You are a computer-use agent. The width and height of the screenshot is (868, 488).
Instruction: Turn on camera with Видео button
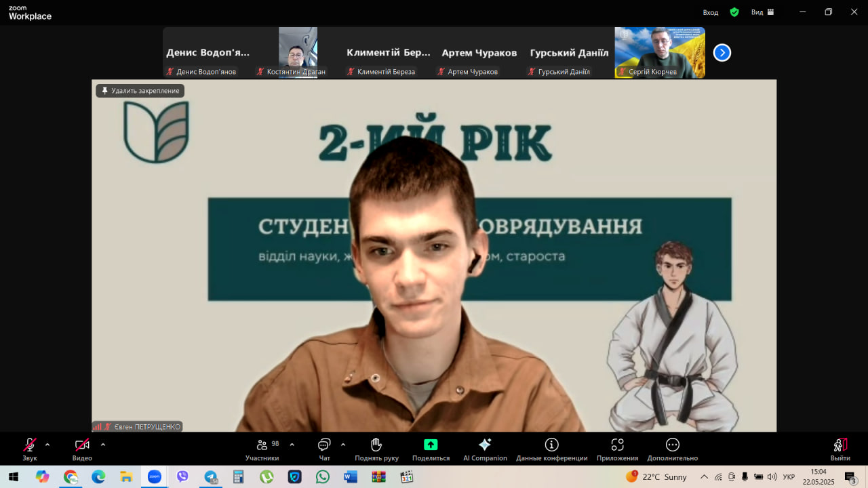82,449
